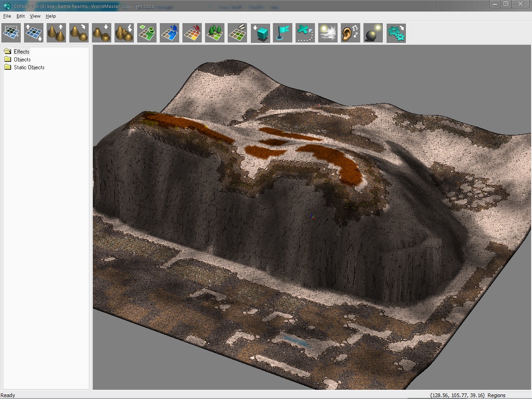Close the WorldMaster window
532x399 pixels.
click(x=521, y=4)
